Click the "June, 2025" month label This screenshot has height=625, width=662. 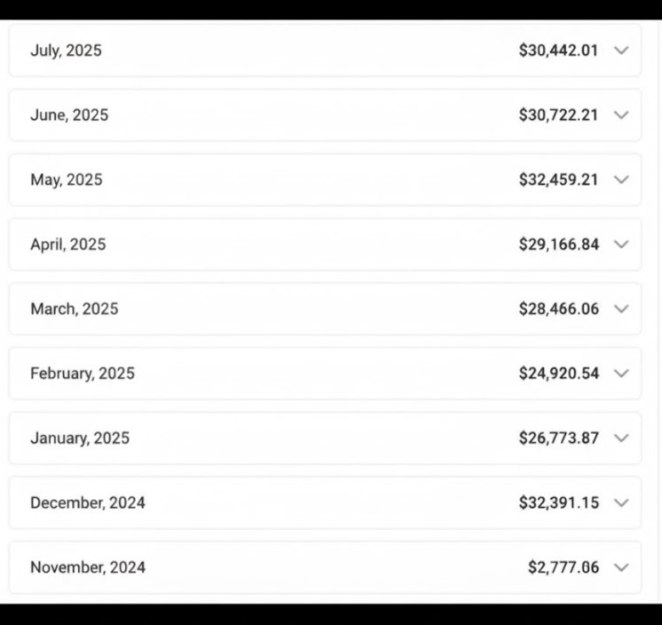pos(69,115)
